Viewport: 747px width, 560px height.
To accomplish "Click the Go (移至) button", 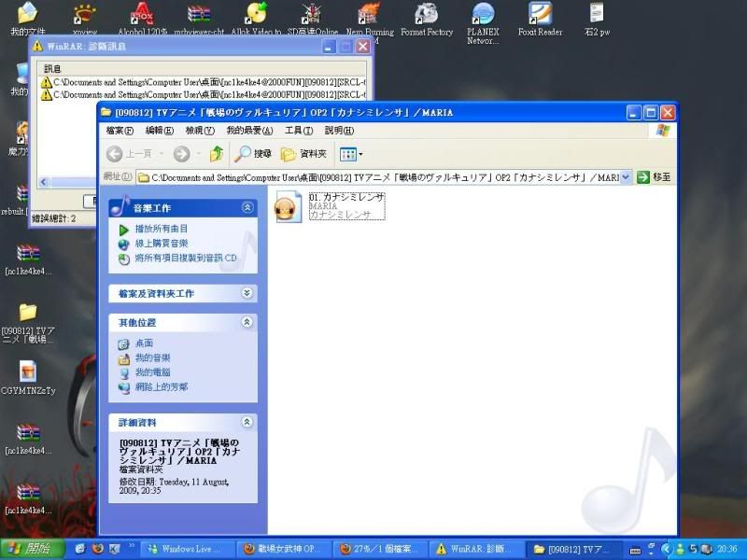I will [x=655, y=177].
